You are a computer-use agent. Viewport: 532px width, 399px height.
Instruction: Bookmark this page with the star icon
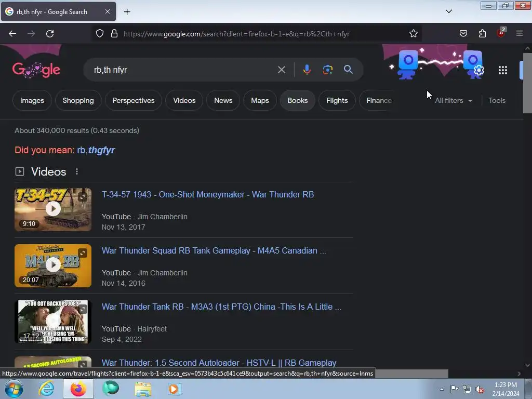tap(413, 33)
